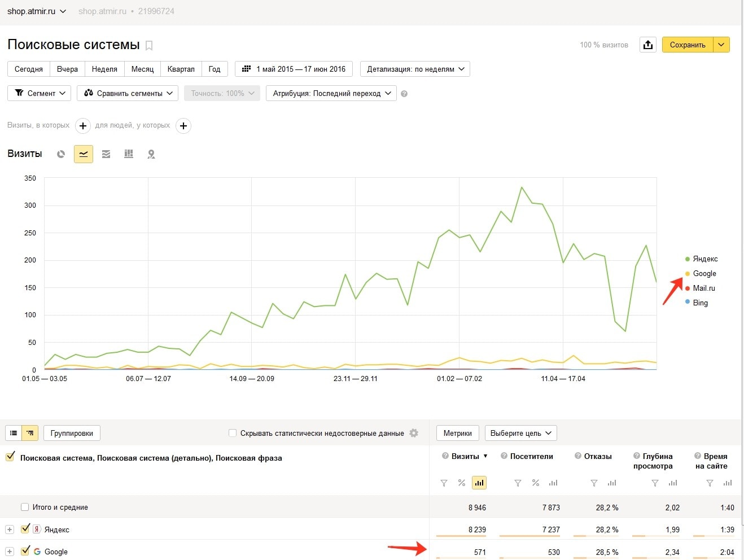Expand the Google row details
This screenshot has width=744, height=560.
[10, 552]
